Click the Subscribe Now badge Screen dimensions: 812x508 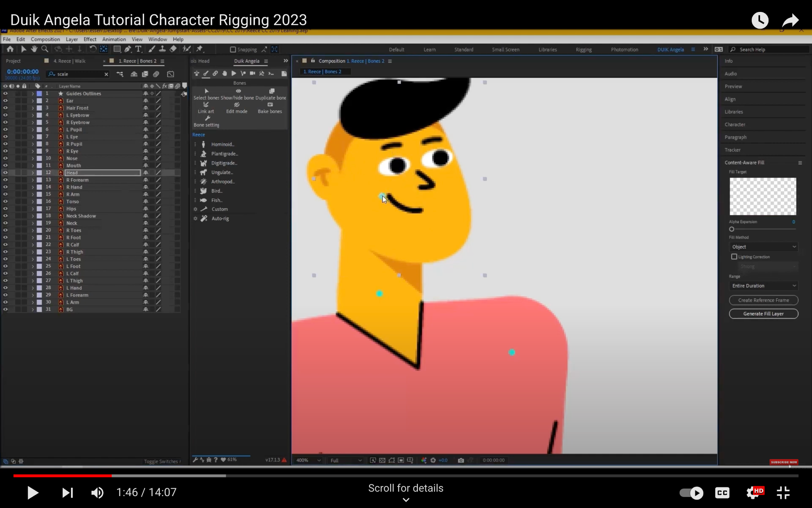[x=783, y=462]
